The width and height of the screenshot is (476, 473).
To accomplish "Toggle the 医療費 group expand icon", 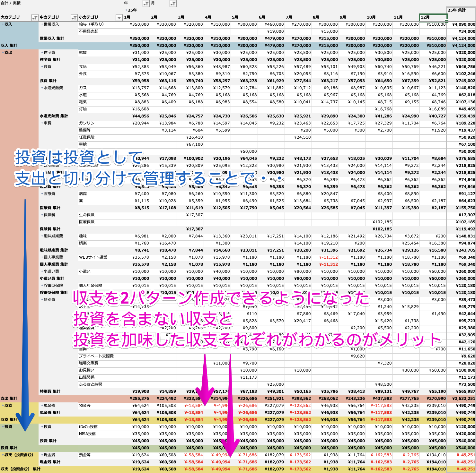I will (42, 194).
